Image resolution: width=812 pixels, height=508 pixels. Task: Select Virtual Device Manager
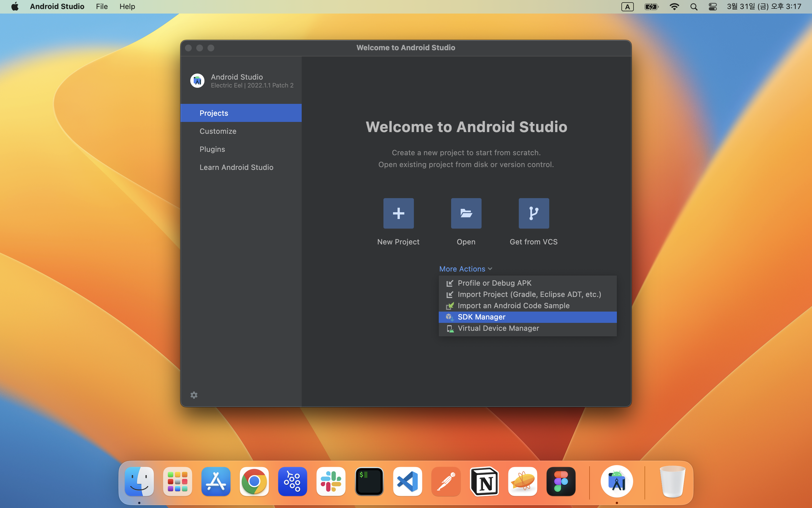(528, 329)
